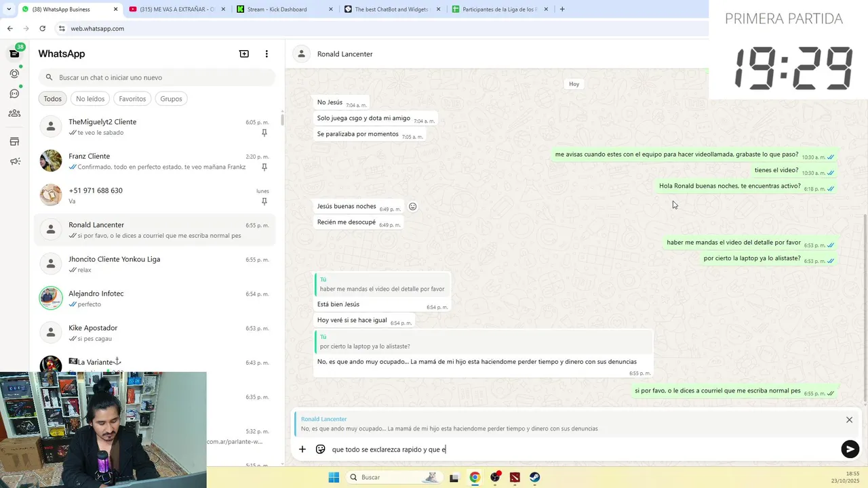
Task: Select the Grupos filter chip
Action: tap(171, 98)
